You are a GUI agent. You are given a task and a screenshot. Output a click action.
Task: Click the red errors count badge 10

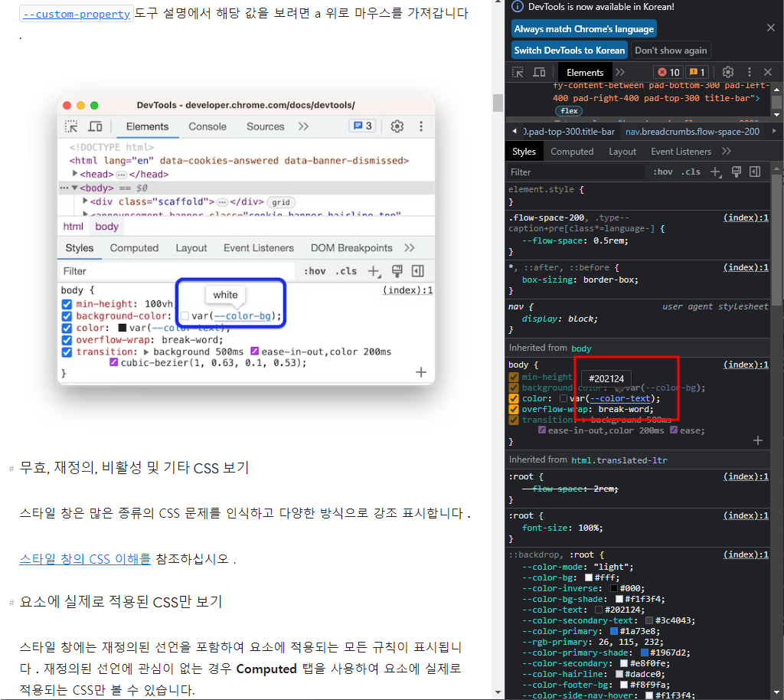(x=668, y=72)
